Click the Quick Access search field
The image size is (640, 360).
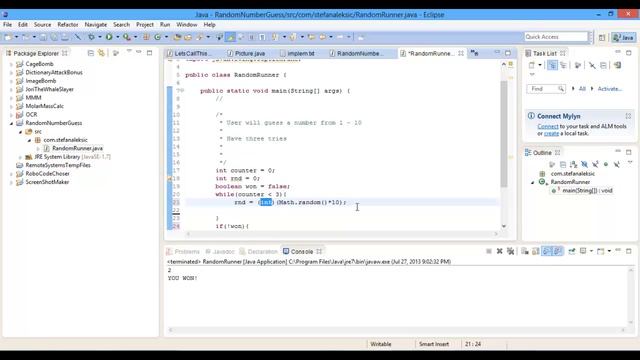(x=556, y=37)
